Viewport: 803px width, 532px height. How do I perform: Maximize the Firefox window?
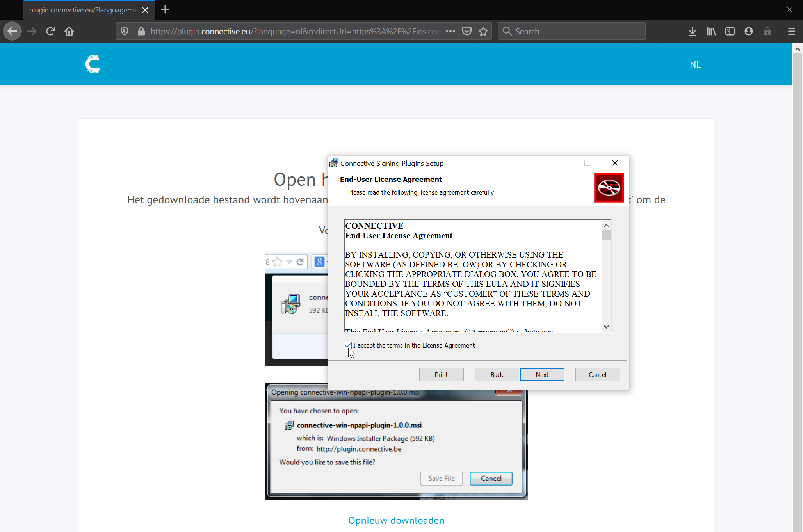coord(762,9)
